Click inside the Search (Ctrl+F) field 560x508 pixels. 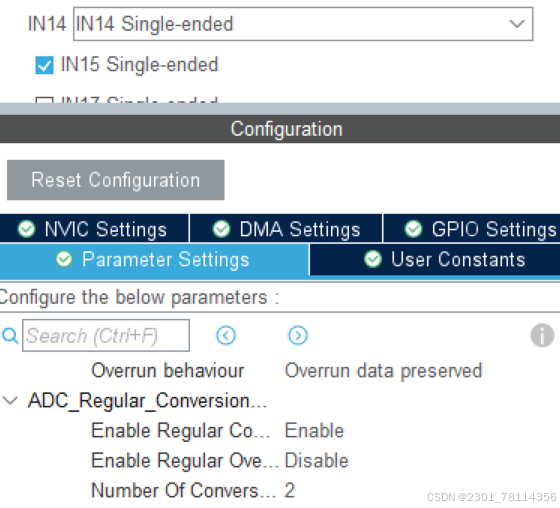106,335
